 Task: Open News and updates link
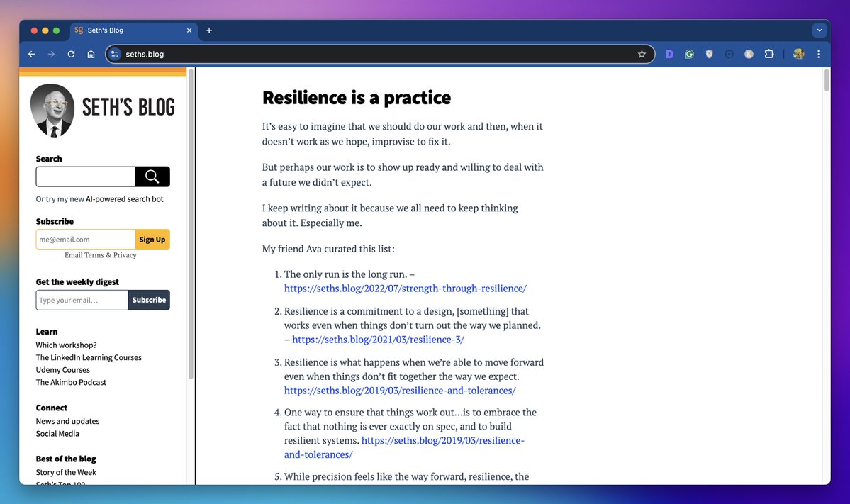pos(68,422)
